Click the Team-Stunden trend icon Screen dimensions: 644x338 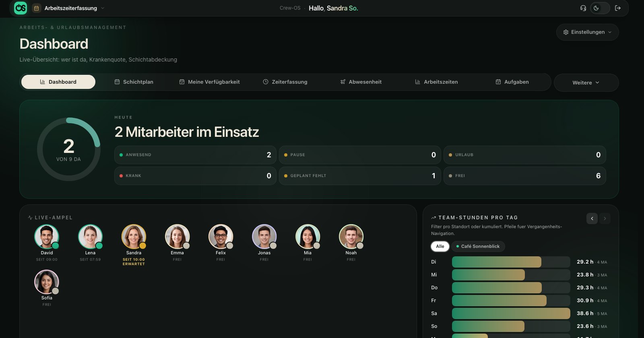[433, 218]
